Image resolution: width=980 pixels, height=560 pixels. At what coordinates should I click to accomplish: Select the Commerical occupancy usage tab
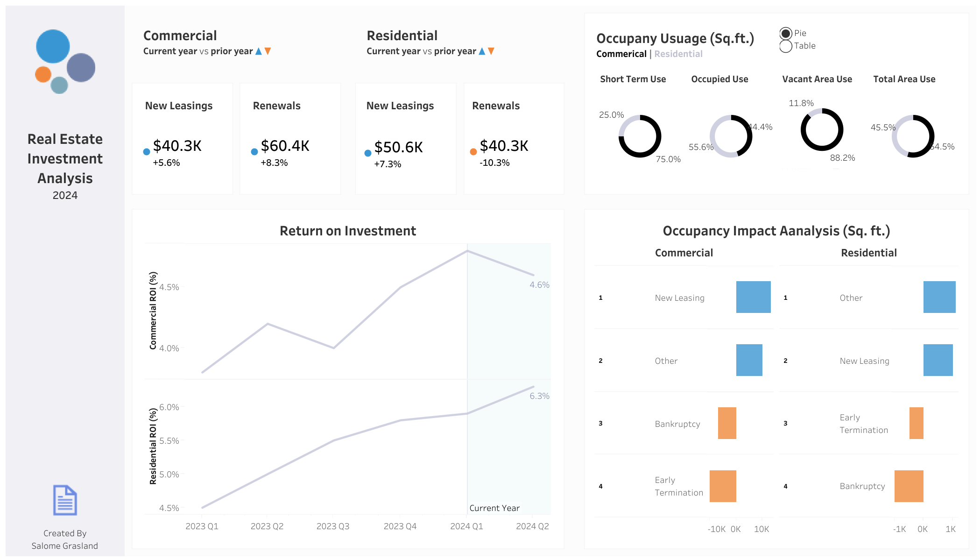pyautogui.click(x=621, y=54)
